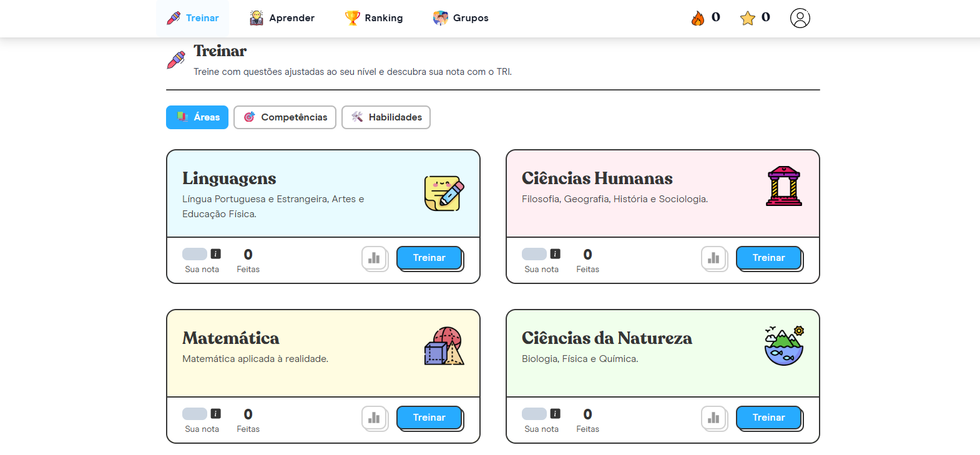The height and width of the screenshot is (455, 980).
Task: Click the crayon icon beside the Treinar heading
Action: (176, 60)
